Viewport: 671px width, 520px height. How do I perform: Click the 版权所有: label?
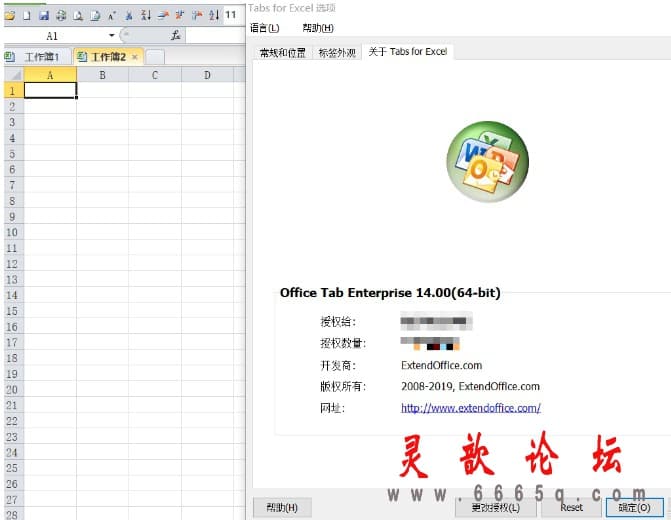(343, 386)
